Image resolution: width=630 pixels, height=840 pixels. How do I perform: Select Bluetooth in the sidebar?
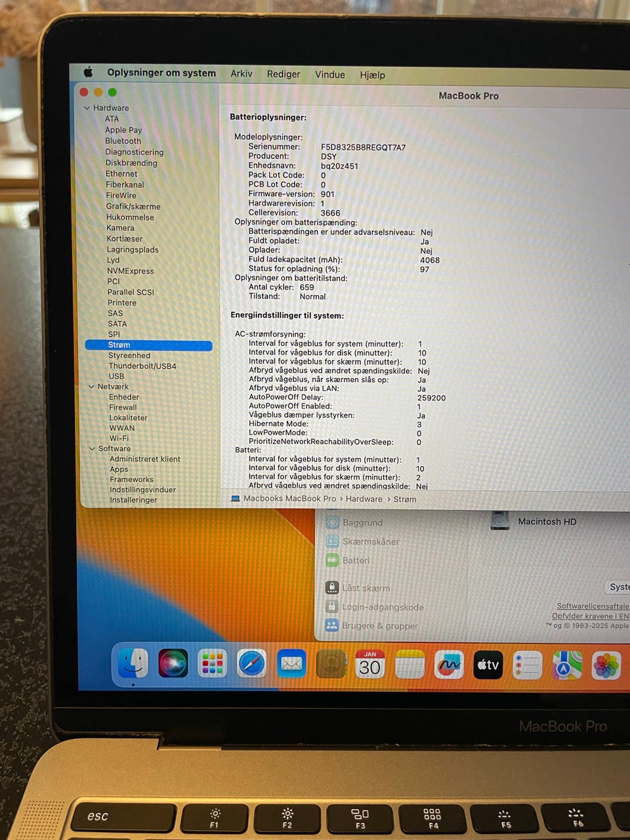click(x=123, y=140)
